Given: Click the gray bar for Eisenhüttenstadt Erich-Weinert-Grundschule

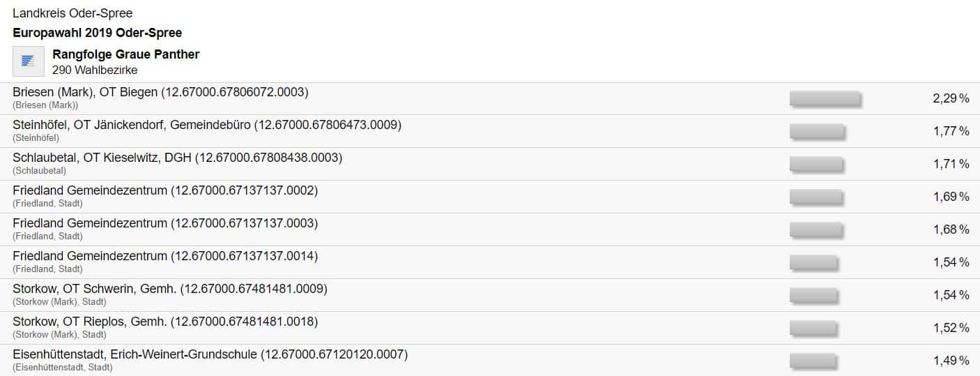Looking at the screenshot, I should tap(813, 361).
